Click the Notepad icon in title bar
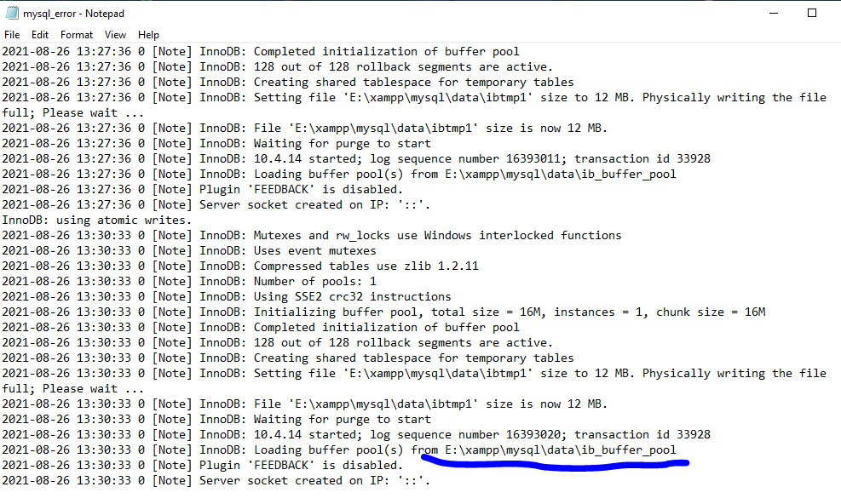841x504 pixels. click(x=12, y=14)
